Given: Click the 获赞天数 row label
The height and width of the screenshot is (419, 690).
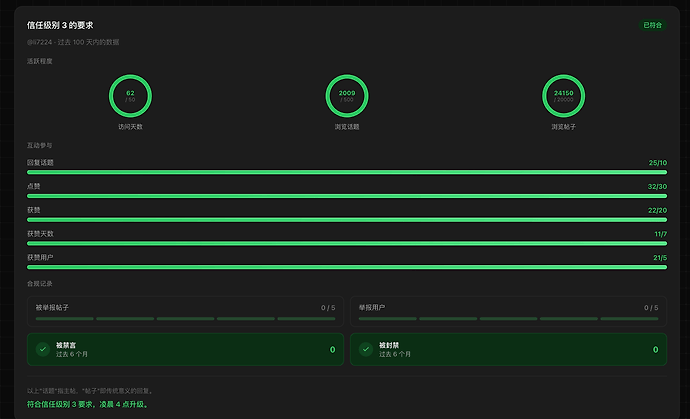Looking at the screenshot, I should (40, 234).
